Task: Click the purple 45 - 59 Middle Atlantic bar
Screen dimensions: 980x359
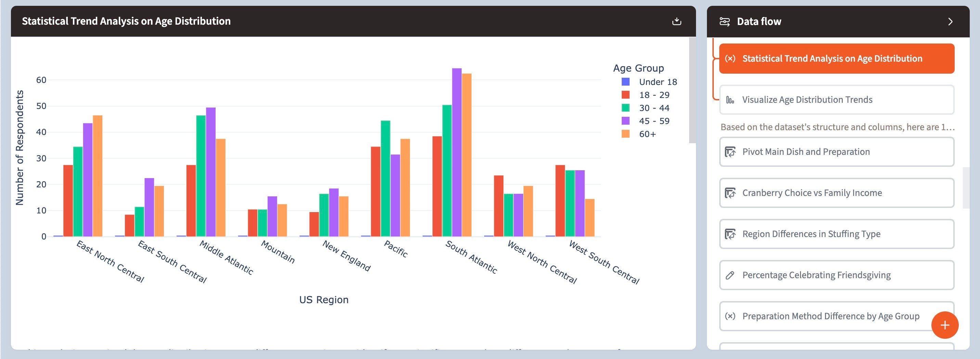Action: pos(211,172)
